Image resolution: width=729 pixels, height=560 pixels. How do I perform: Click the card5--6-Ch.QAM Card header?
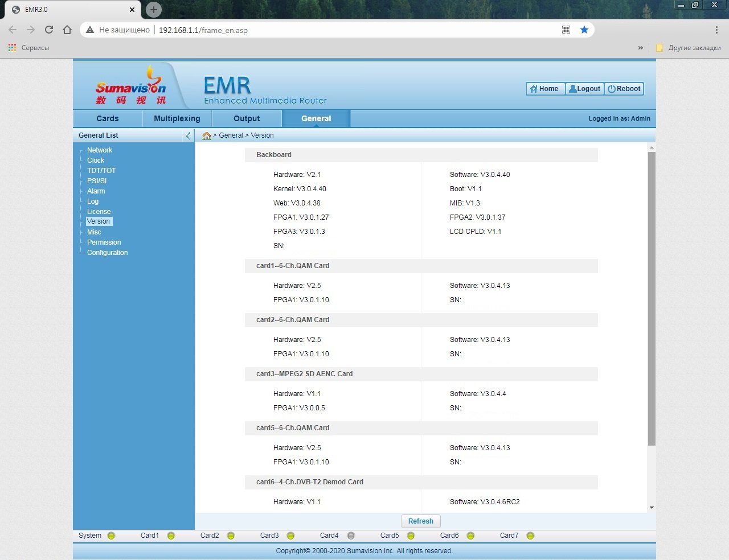tap(421, 428)
